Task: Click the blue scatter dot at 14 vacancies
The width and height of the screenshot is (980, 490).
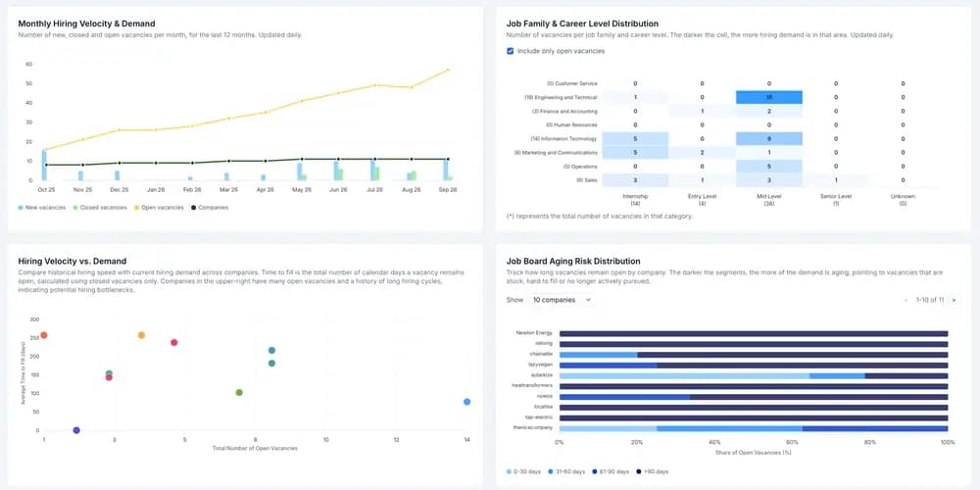Action: coord(466,402)
